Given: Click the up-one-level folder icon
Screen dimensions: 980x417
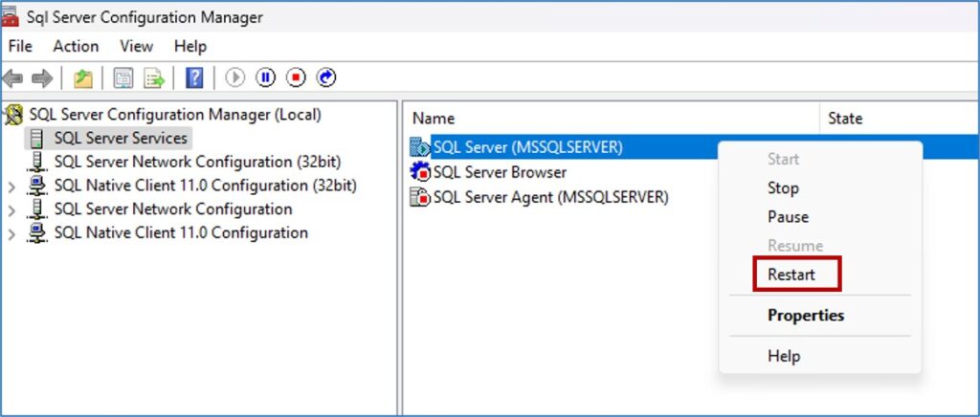Looking at the screenshot, I should [x=83, y=78].
